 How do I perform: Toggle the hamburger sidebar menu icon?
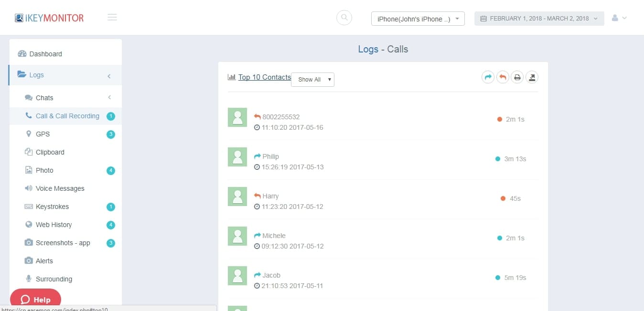tap(112, 18)
